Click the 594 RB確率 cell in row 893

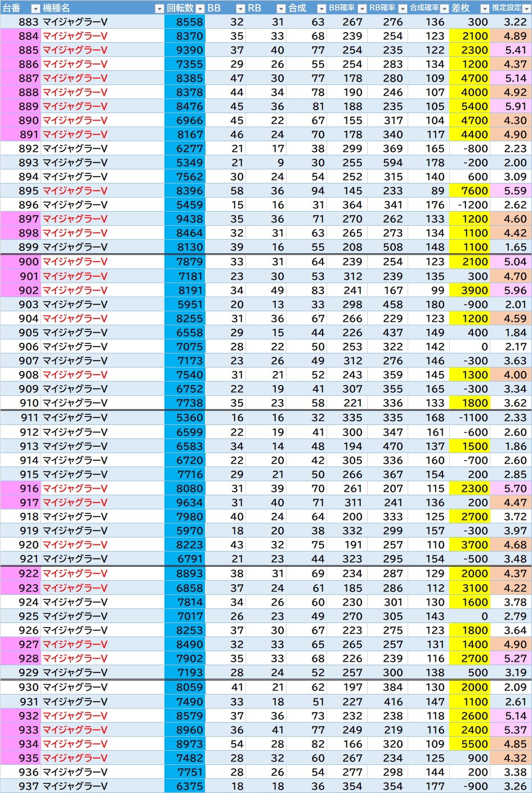(x=388, y=163)
